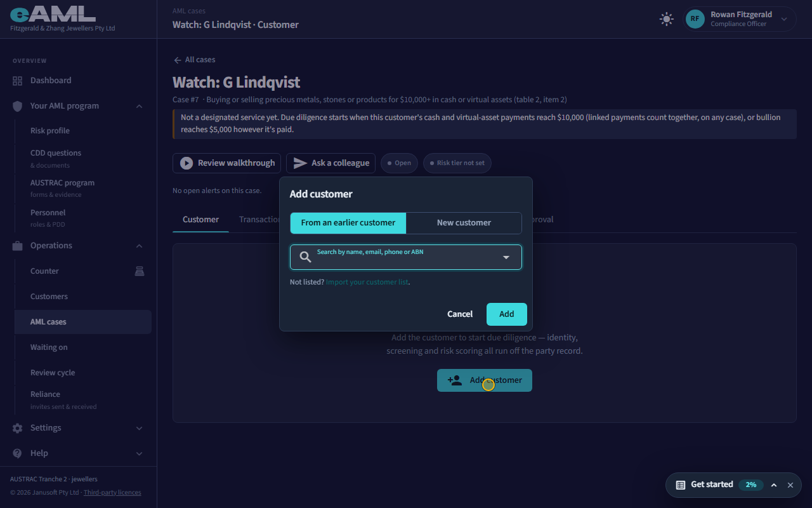This screenshot has width=812, height=508.
Task: Open AML cases in the sidebar
Action: [x=83, y=322]
